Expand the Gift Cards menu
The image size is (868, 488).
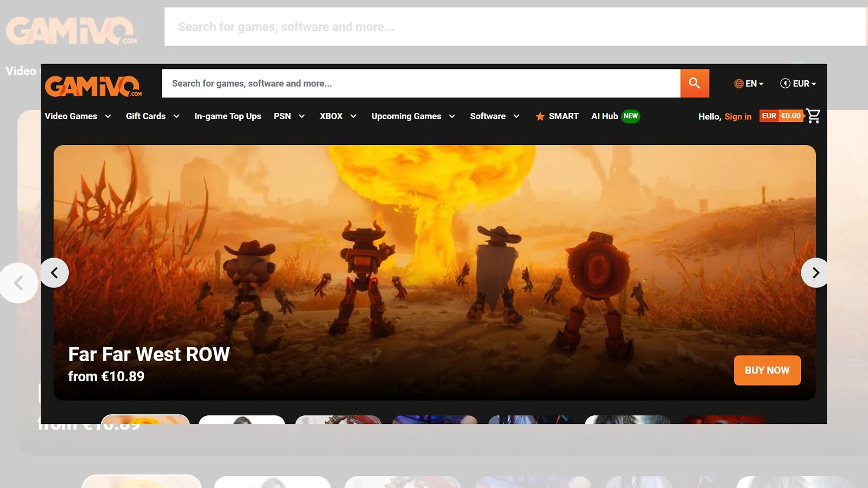pos(152,116)
